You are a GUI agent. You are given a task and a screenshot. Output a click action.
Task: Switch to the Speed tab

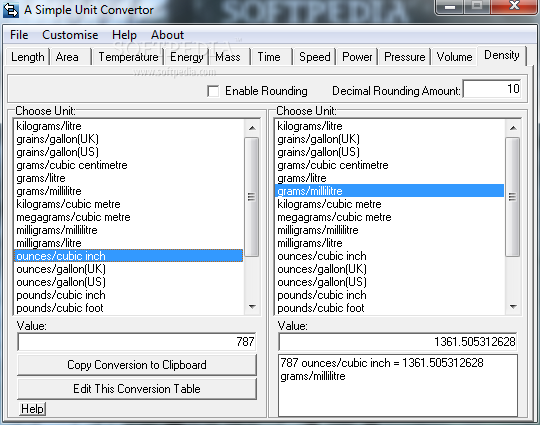314,57
